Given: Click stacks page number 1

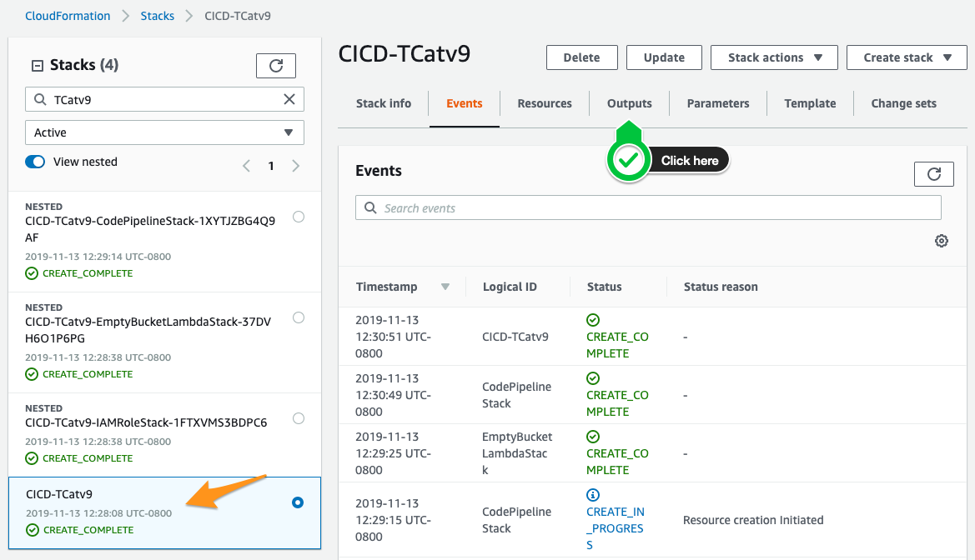Looking at the screenshot, I should click(271, 166).
